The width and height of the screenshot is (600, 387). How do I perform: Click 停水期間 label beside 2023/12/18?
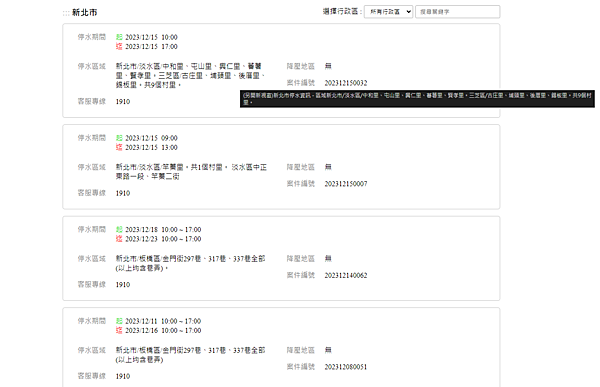[91, 229]
